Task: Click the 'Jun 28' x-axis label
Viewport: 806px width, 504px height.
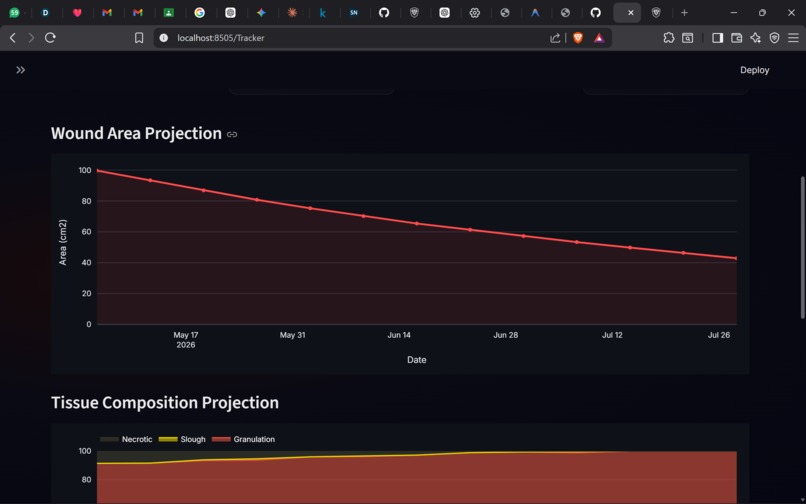Action: pyautogui.click(x=506, y=335)
